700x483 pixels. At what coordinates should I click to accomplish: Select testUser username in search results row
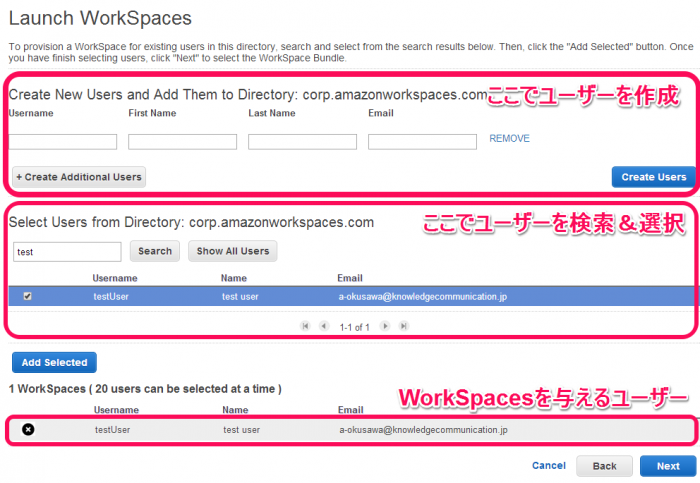pos(111,296)
